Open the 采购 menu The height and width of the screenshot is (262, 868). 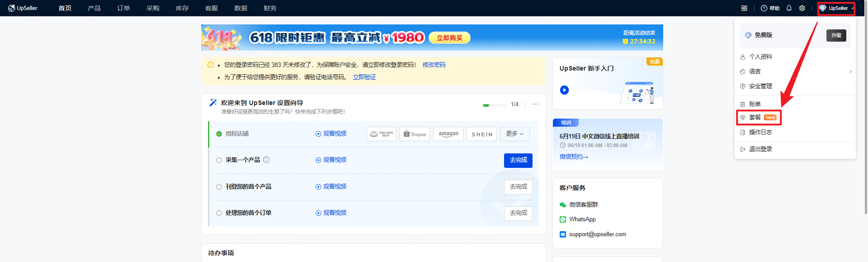click(x=153, y=8)
